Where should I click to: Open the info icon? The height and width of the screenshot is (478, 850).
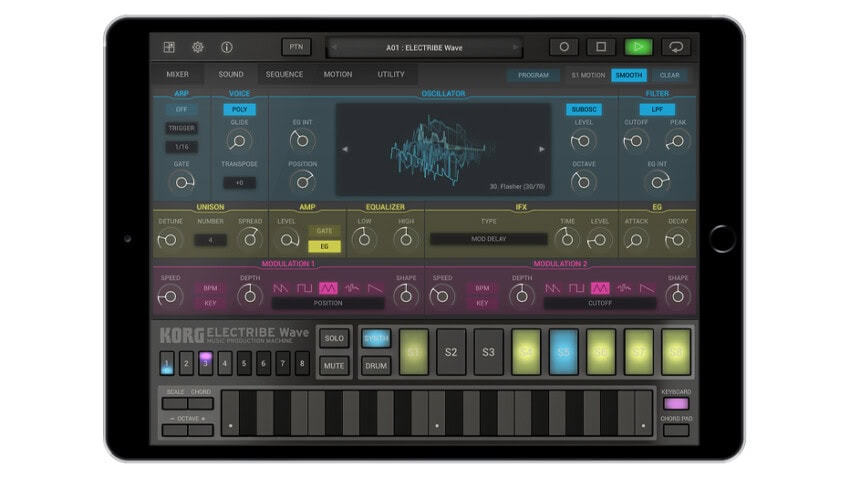(227, 47)
